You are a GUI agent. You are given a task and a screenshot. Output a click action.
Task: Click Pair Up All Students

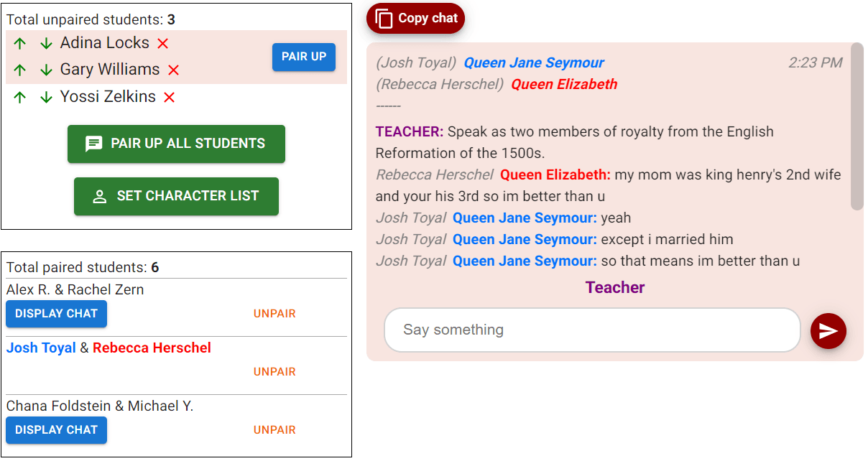click(176, 144)
